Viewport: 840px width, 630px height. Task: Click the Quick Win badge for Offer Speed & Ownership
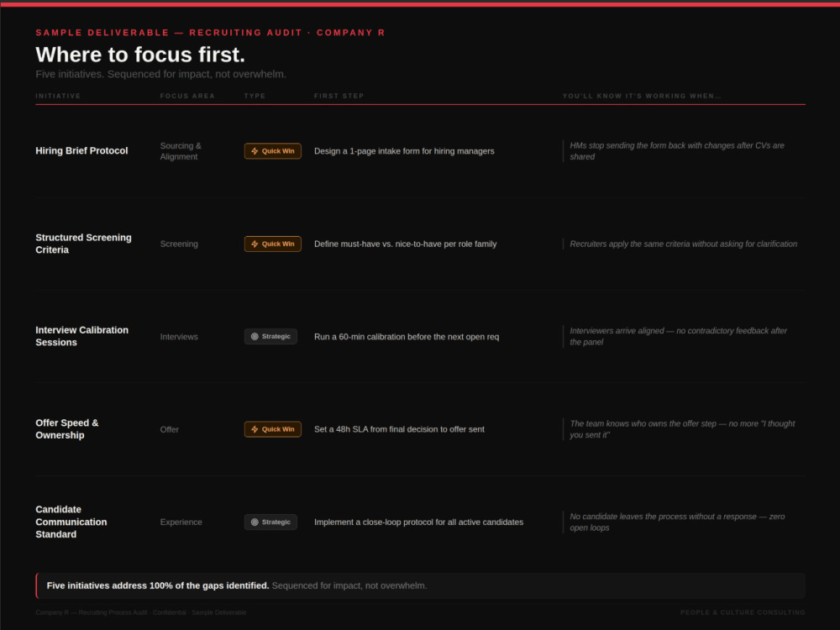[x=273, y=429]
